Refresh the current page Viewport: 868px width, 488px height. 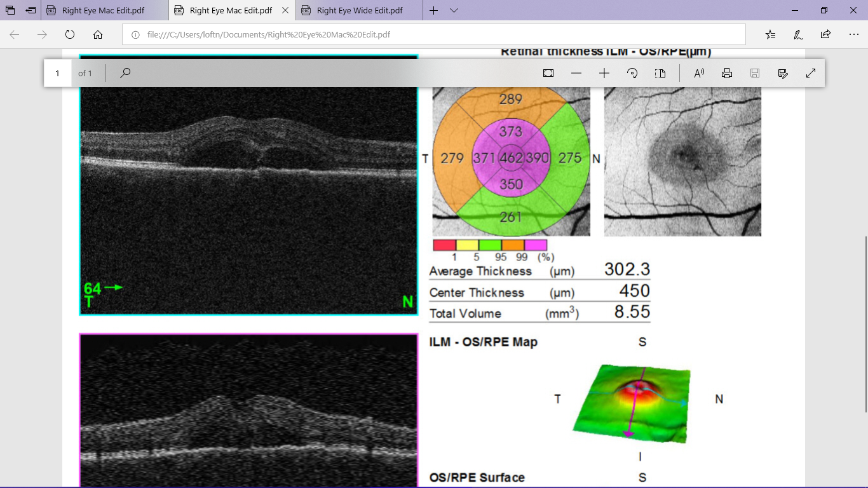[70, 34]
